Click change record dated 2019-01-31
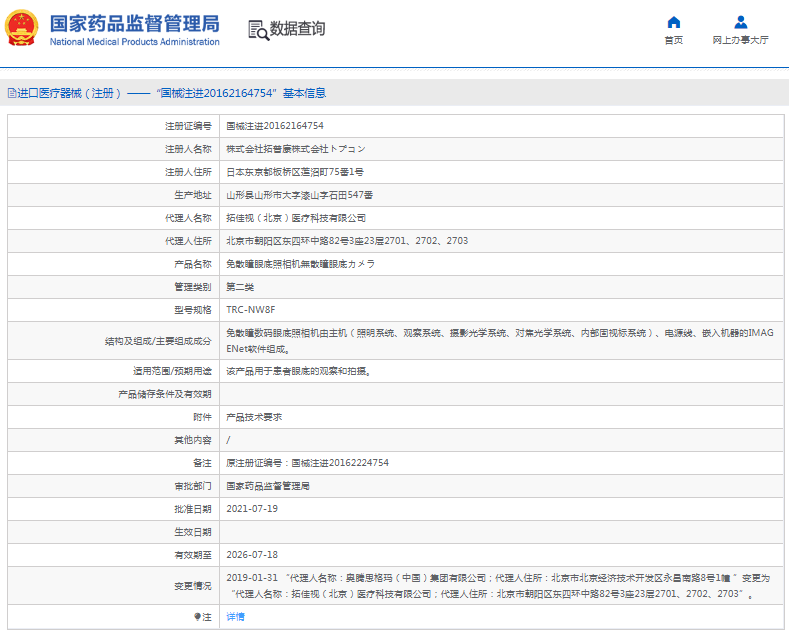The height and width of the screenshot is (635, 789). pyautogui.click(x=498, y=586)
